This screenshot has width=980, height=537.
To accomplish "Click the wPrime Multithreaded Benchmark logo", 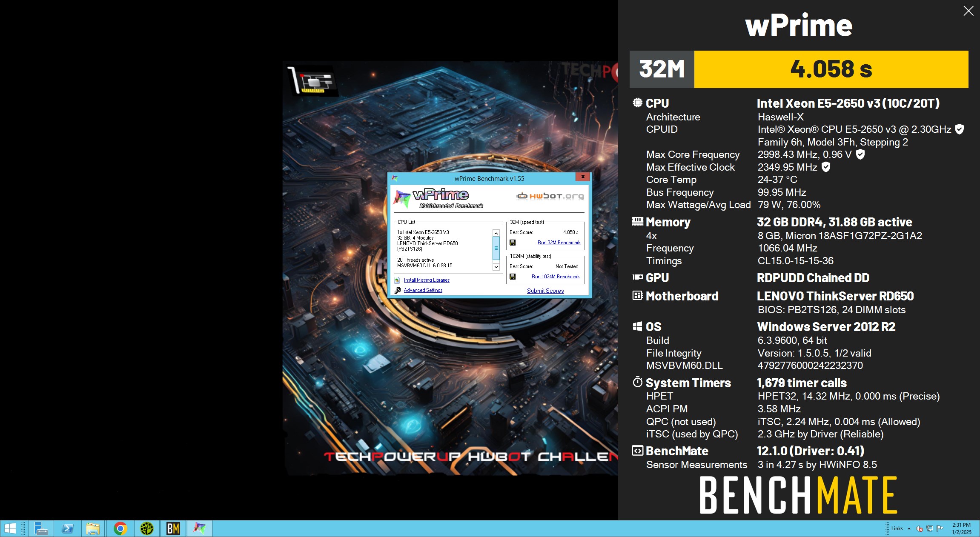I will point(438,198).
